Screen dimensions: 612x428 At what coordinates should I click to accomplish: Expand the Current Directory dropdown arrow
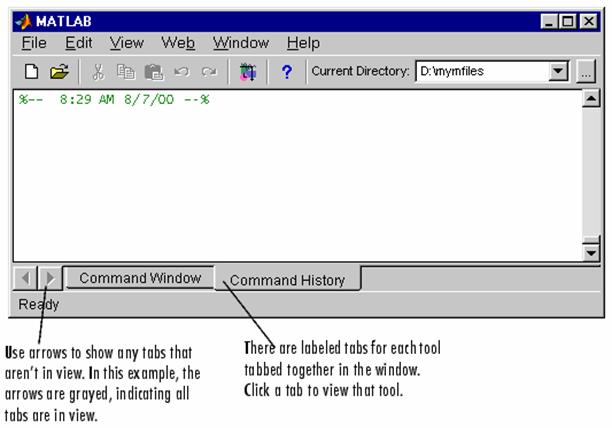[558, 72]
